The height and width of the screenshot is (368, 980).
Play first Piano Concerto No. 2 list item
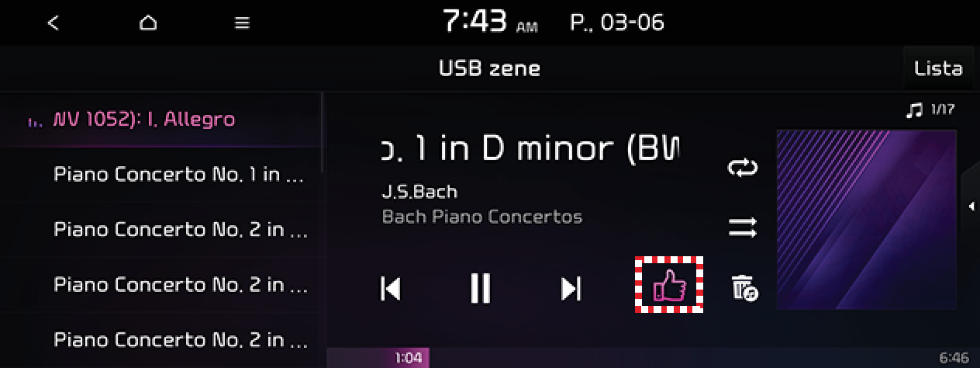[161, 229]
